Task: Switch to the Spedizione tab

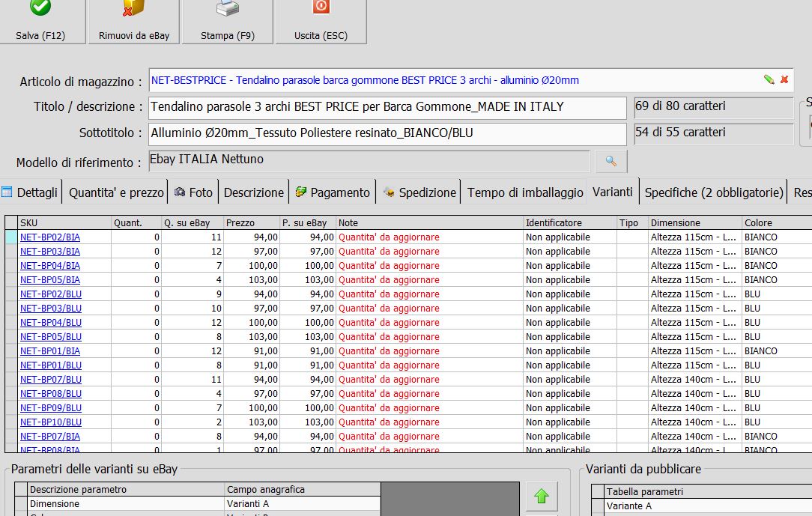Action: (x=419, y=192)
